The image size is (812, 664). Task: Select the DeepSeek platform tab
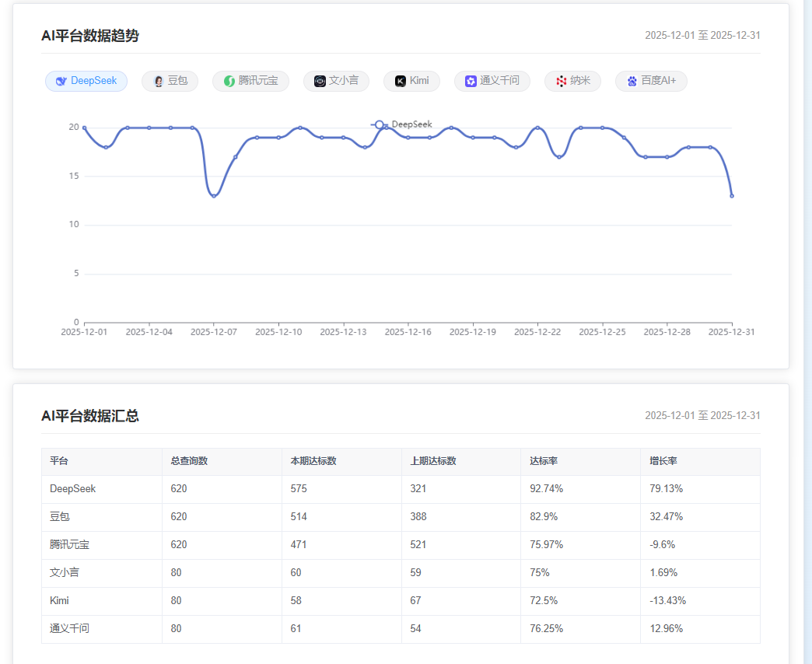[86, 82]
